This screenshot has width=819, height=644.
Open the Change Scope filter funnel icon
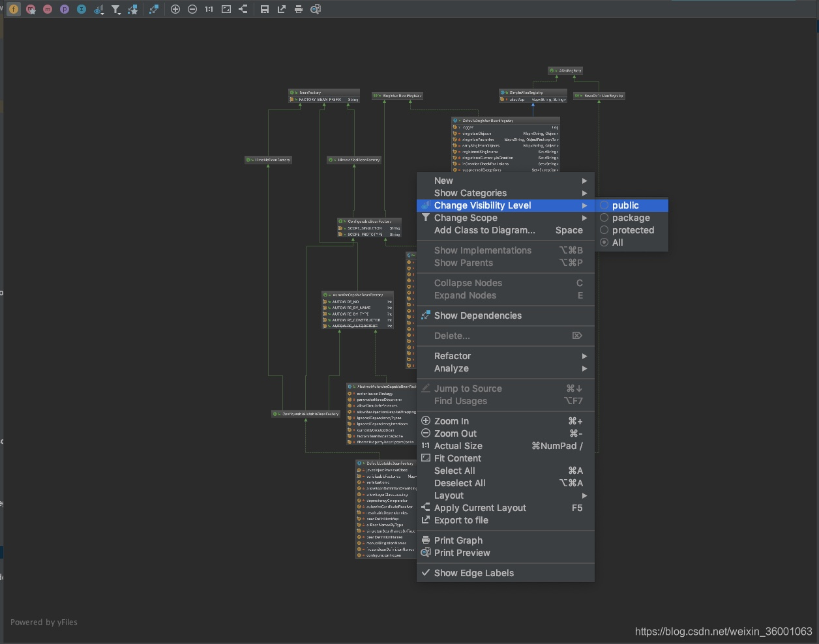(116, 9)
